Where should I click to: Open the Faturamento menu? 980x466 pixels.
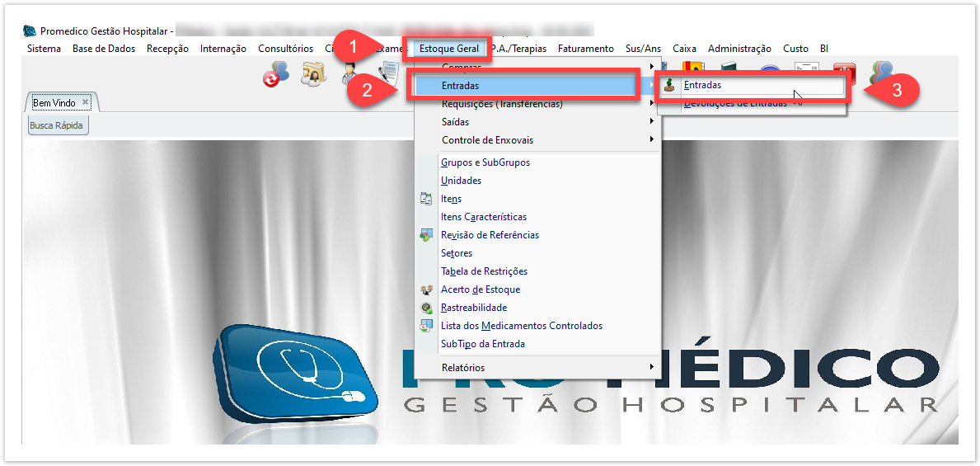pyautogui.click(x=585, y=49)
